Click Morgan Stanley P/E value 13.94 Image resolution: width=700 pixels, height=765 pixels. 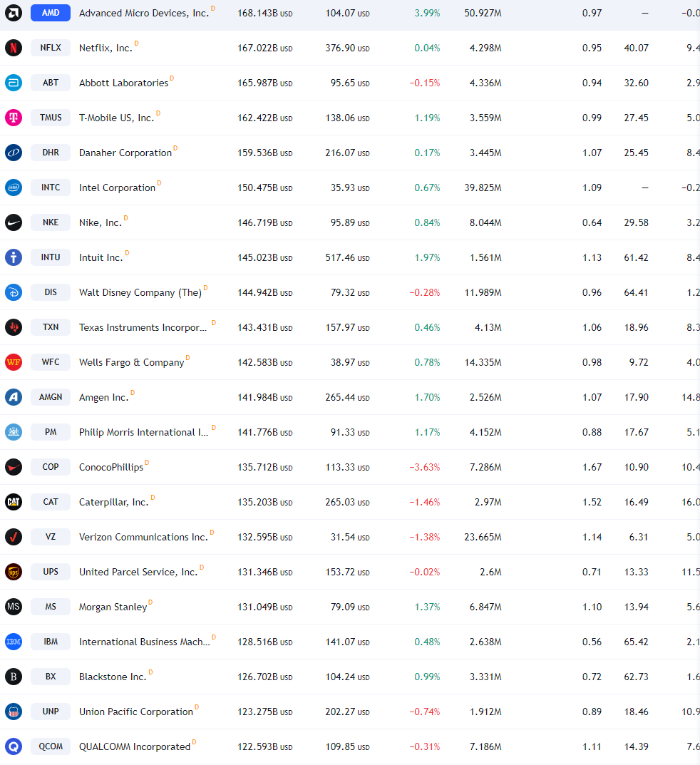coord(636,607)
